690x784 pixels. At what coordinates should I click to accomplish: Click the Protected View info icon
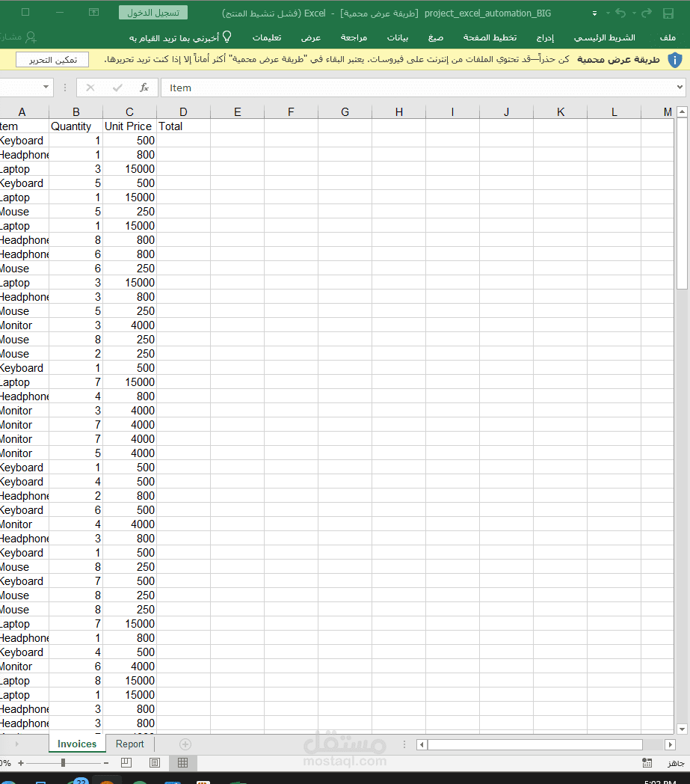coord(676,61)
